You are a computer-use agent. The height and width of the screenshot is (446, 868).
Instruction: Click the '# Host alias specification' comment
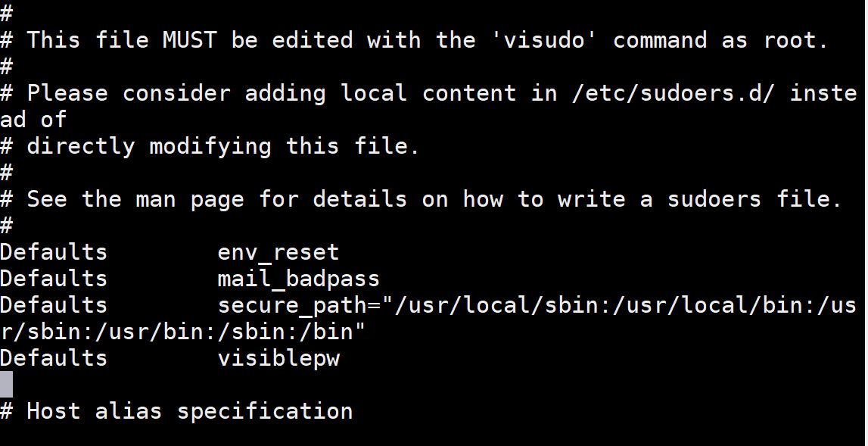pos(176,411)
